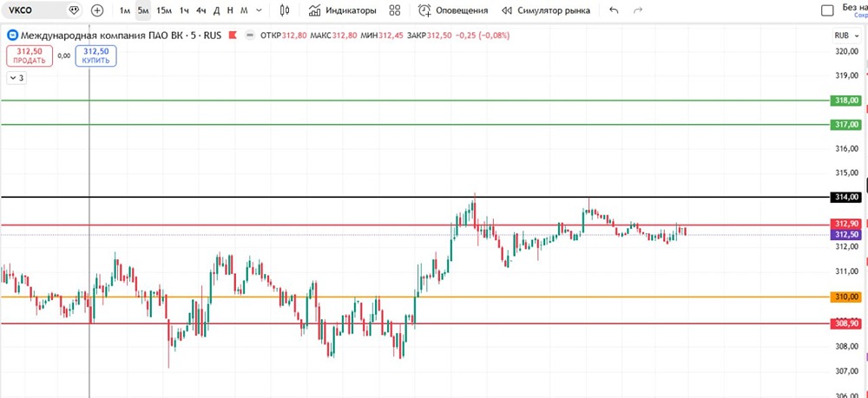Click the layout square icon near Без на
The image size is (868, 398).
coord(827,10)
